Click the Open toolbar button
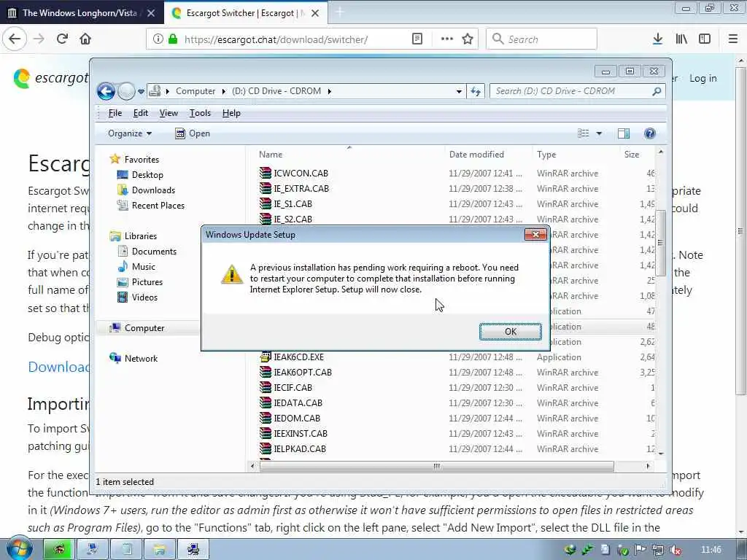The height and width of the screenshot is (560, 747). tap(193, 133)
